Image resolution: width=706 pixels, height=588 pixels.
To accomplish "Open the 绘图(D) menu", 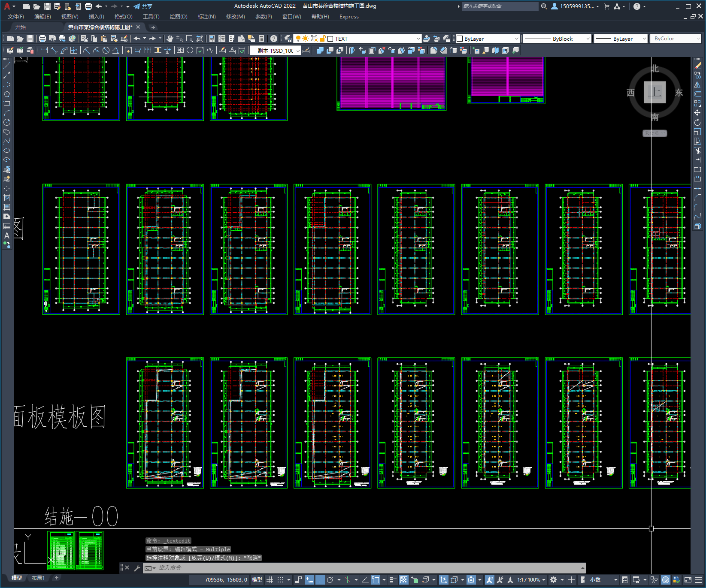I will pyautogui.click(x=179, y=17).
